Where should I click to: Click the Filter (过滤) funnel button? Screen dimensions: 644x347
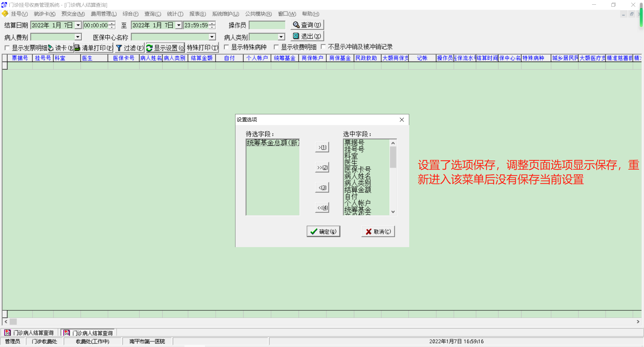(129, 48)
